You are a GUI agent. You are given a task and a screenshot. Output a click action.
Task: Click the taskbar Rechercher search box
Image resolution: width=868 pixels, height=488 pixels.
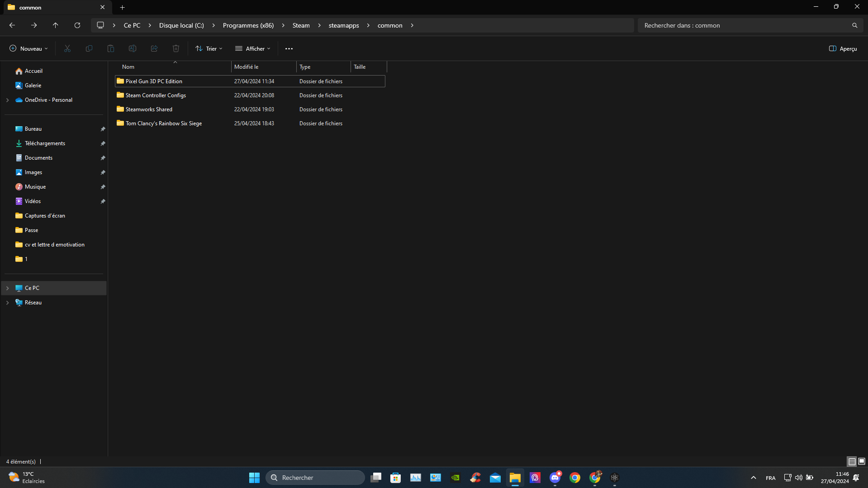[x=315, y=478]
